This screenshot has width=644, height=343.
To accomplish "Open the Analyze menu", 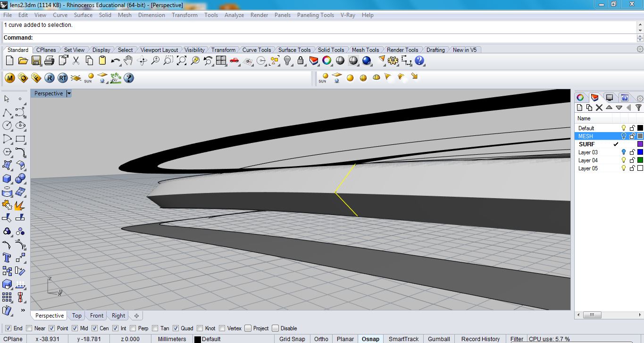I will pyautogui.click(x=234, y=15).
